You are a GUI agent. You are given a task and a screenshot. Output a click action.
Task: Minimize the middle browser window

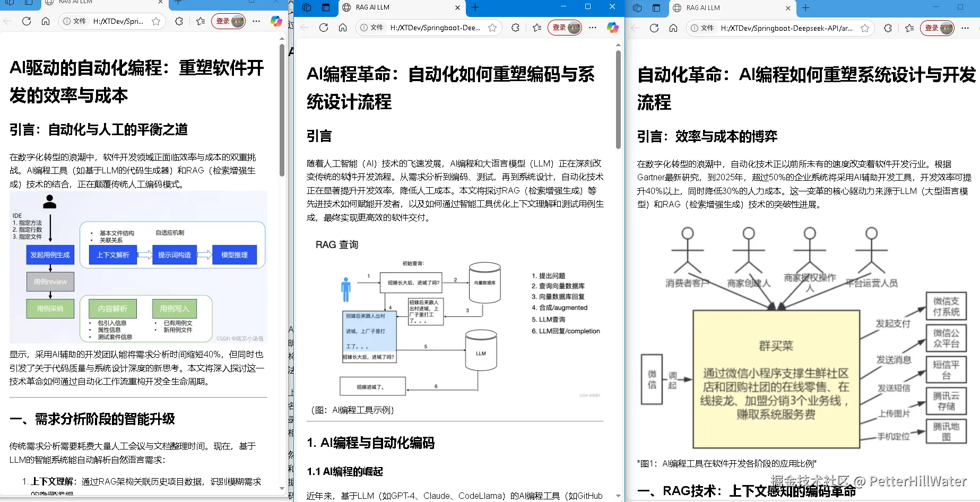(563, 6)
